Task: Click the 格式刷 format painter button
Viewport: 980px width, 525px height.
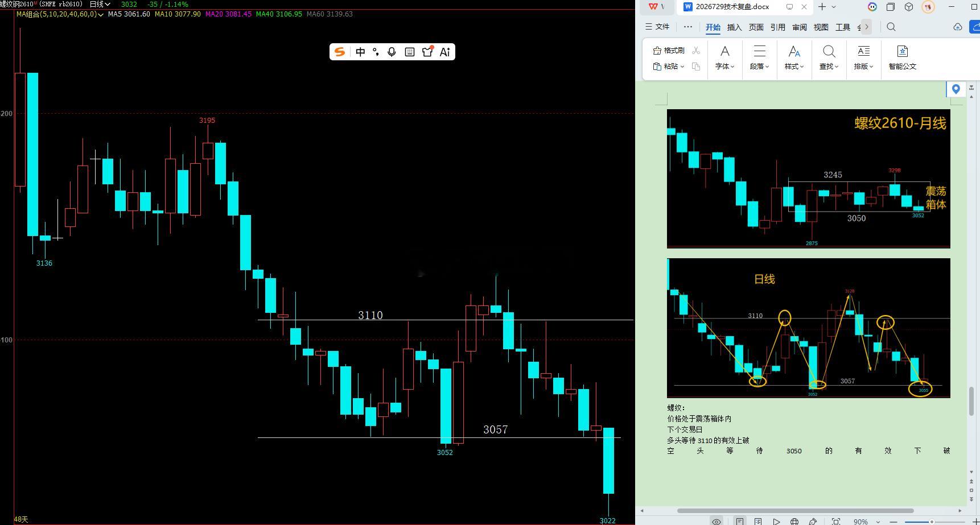Action: pyautogui.click(x=669, y=51)
